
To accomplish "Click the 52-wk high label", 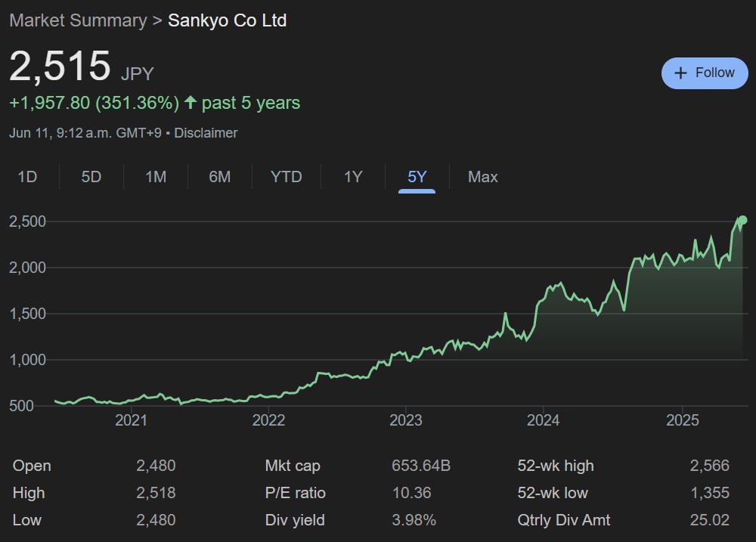I will click(556, 466).
